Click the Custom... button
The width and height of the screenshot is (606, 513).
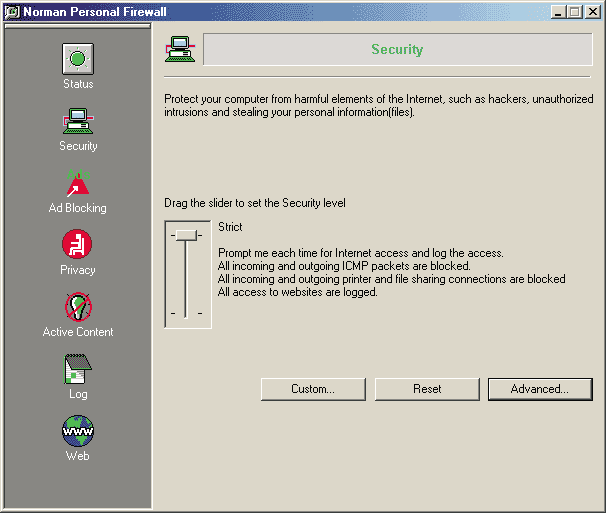click(x=313, y=389)
